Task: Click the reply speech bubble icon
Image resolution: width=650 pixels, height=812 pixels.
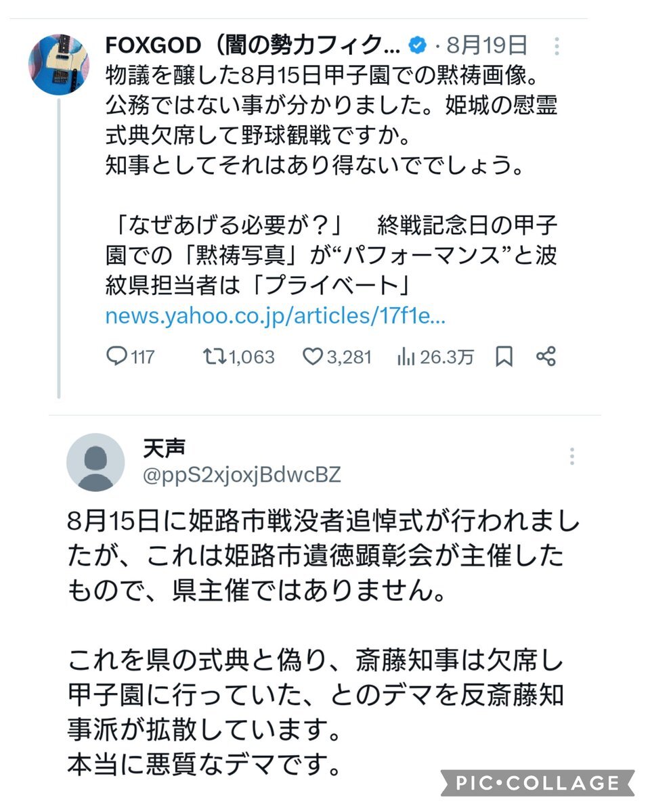Action: pyautogui.click(x=117, y=357)
